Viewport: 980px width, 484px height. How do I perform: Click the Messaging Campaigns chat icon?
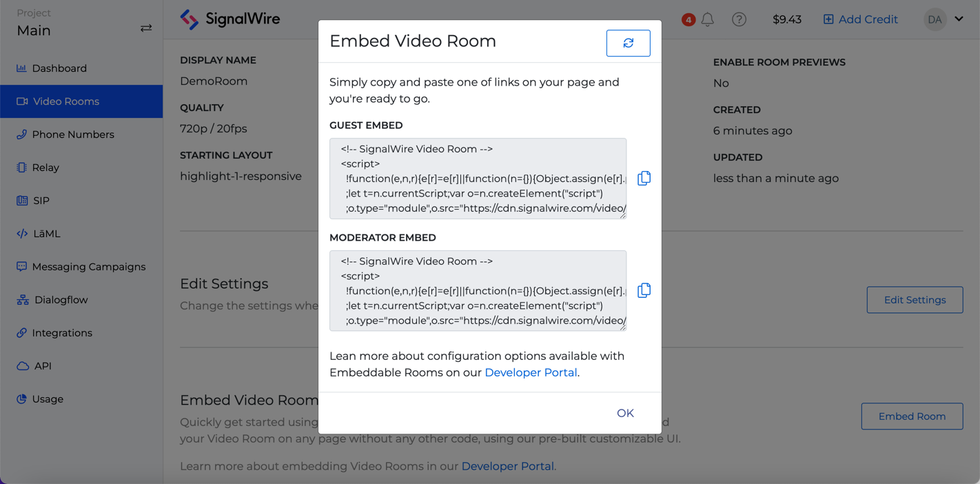tap(21, 267)
